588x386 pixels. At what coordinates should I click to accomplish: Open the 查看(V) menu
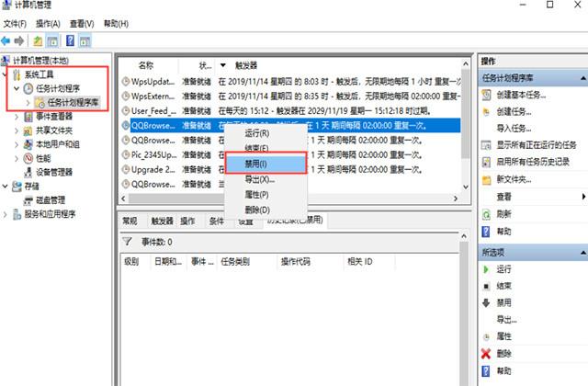pos(82,24)
